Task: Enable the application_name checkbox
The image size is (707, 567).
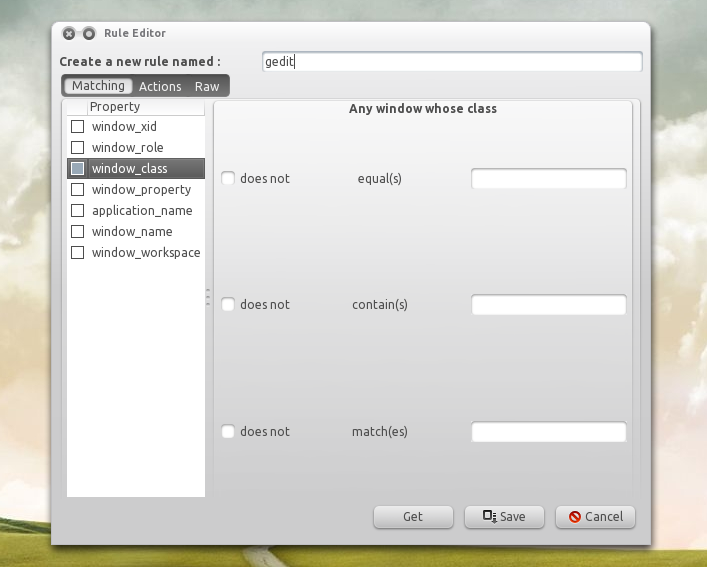Action: [78, 210]
